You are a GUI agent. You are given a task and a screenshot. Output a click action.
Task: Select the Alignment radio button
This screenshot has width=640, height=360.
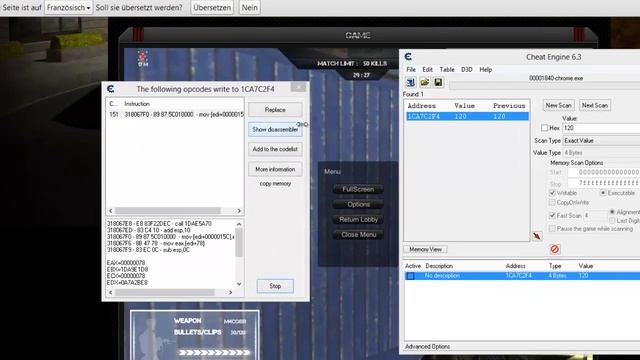[612, 212]
